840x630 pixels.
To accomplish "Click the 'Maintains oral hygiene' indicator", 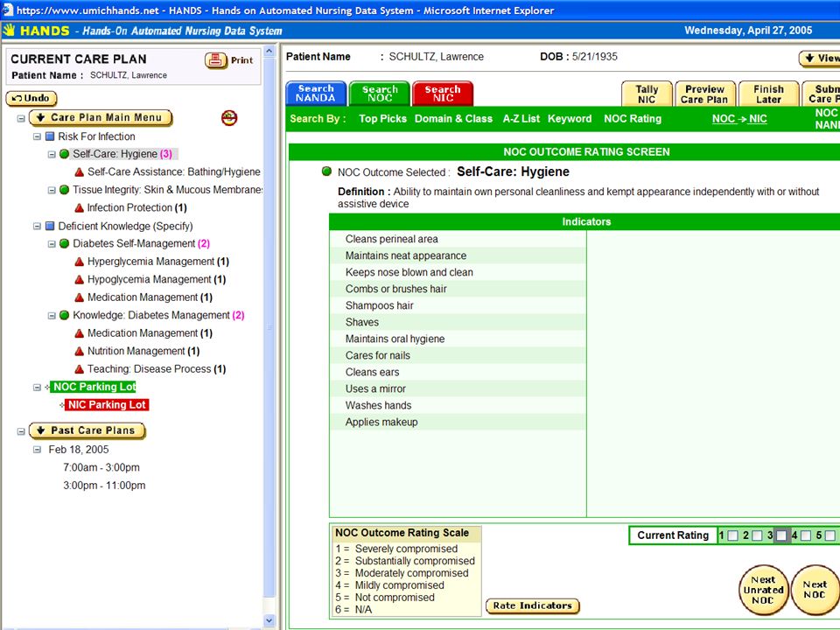I will click(x=395, y=339).
